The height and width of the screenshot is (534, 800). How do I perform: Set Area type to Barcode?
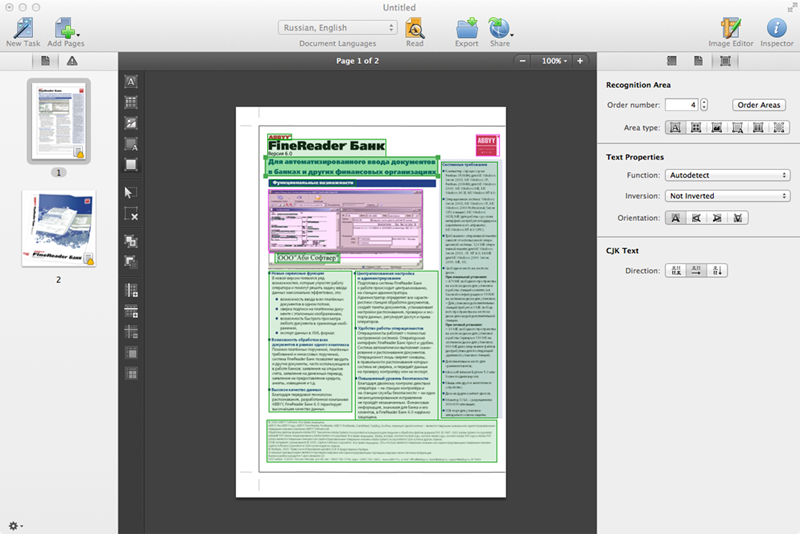point(758,128)
